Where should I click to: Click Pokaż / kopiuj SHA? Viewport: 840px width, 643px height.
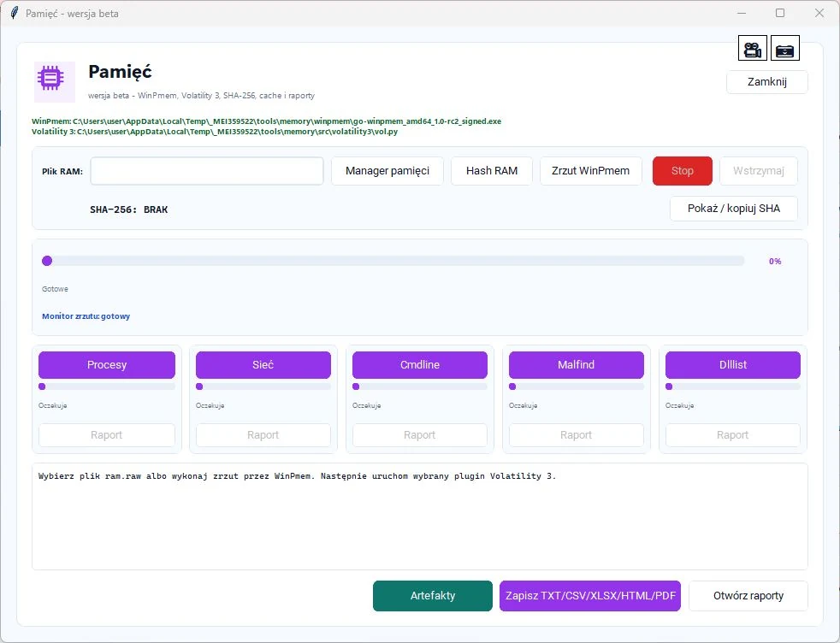tap(733, 209)
